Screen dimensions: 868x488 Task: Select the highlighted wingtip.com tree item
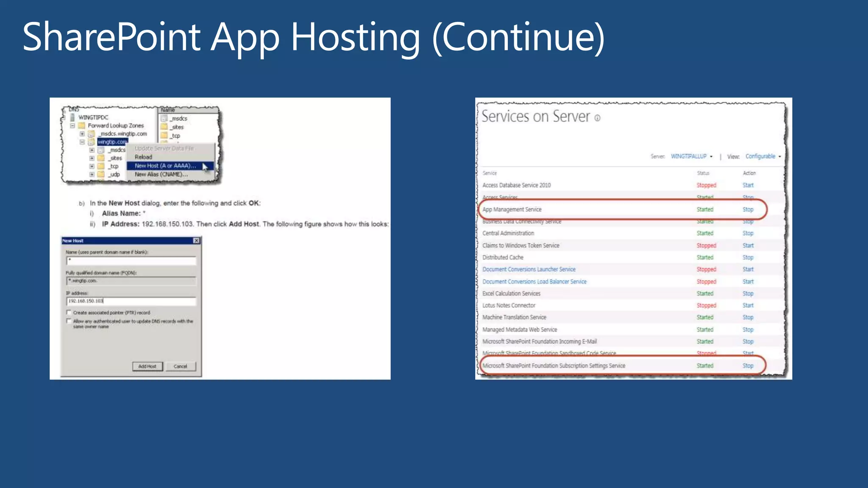pos(112,142)
